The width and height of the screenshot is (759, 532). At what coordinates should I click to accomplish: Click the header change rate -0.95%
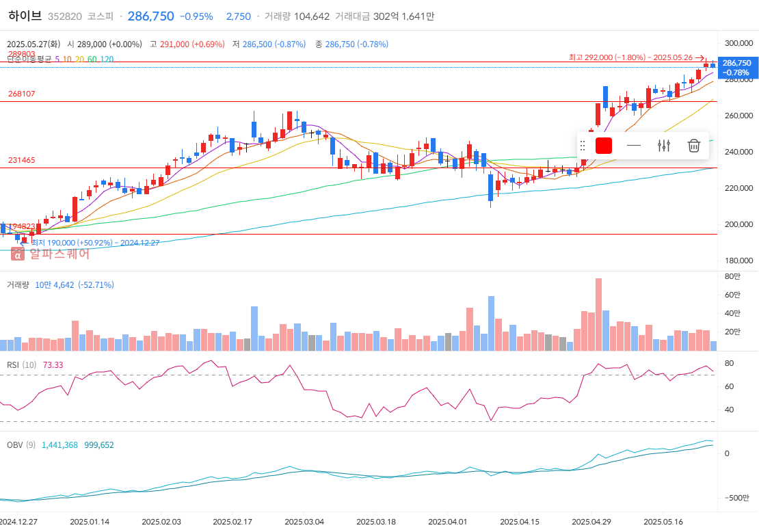pyautogui.click(x=196, y=16)
